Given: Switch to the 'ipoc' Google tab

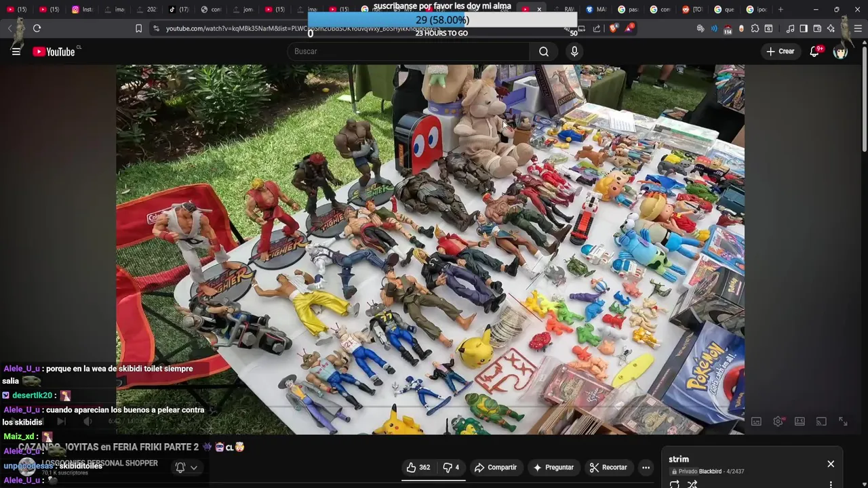Looking at the screenshot, I should 757,9.
